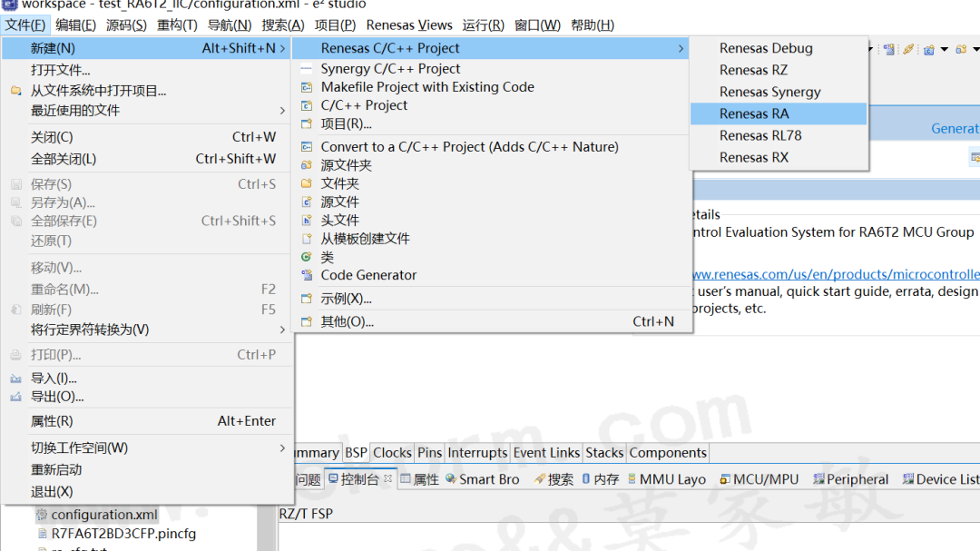Open the MMU Layo view tab
Screen dimensions: 980x551
(x=667, y=479)
